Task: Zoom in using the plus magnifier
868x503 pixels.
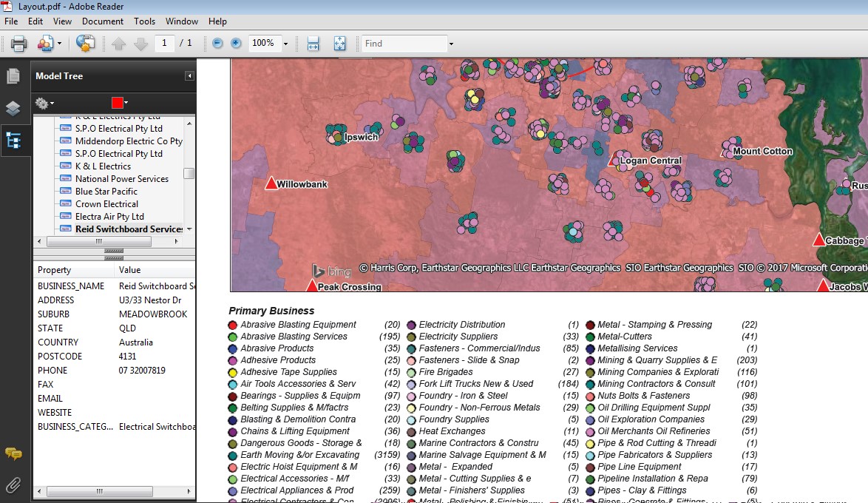Action: 234,43
